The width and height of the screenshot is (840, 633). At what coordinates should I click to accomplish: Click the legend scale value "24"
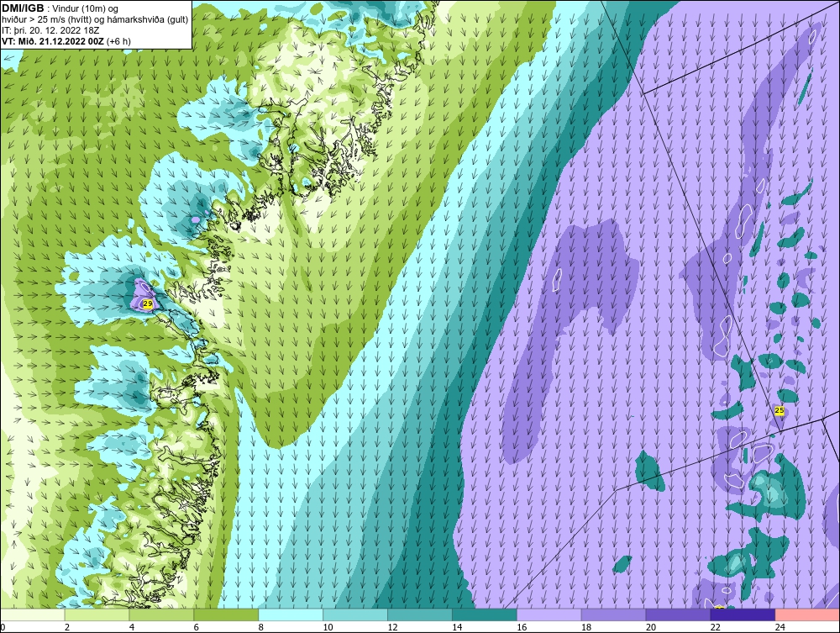[x=780, y=627]
